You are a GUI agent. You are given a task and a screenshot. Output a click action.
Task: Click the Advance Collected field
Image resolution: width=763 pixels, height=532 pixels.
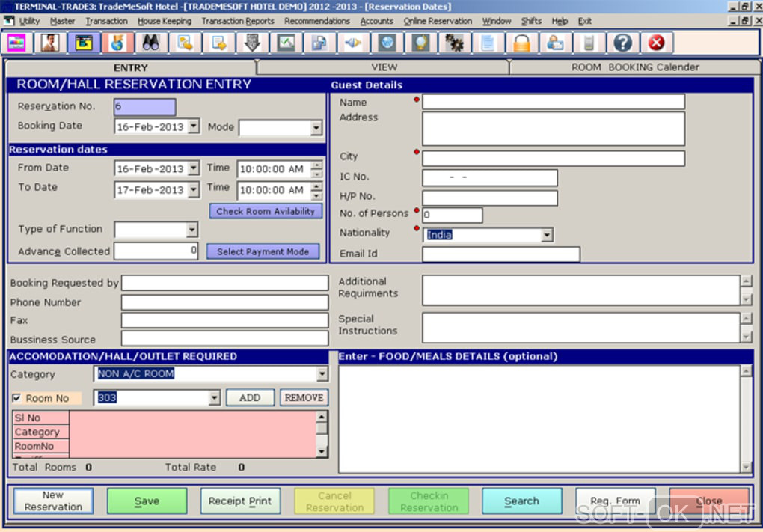click(x=156, y=251)
